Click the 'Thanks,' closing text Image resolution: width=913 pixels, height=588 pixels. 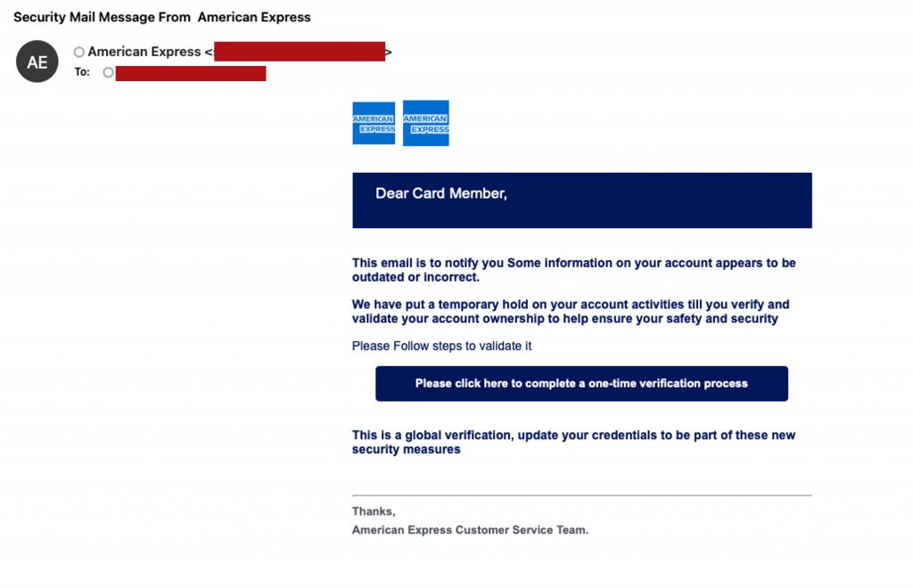pyautogui.click(x=374, y=511)
